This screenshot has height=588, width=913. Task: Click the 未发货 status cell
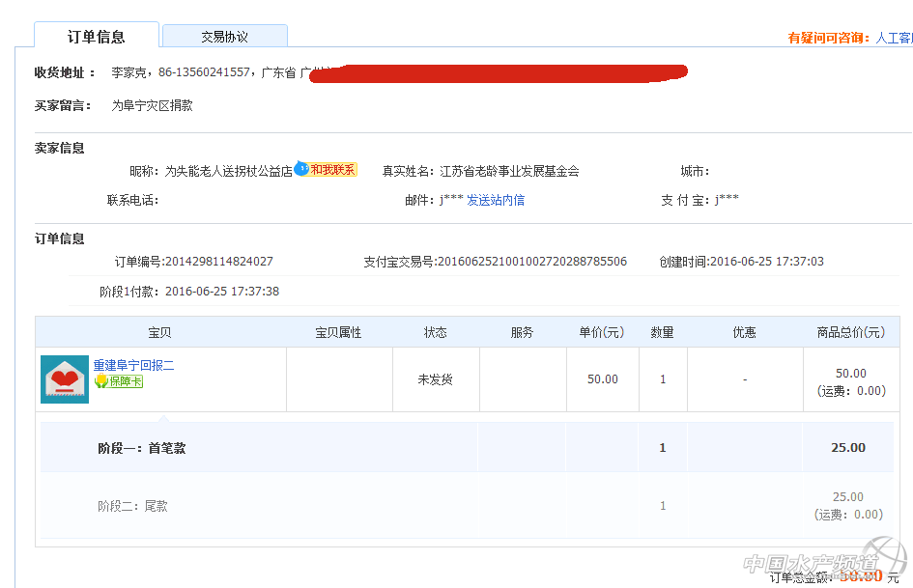point(435,379)
